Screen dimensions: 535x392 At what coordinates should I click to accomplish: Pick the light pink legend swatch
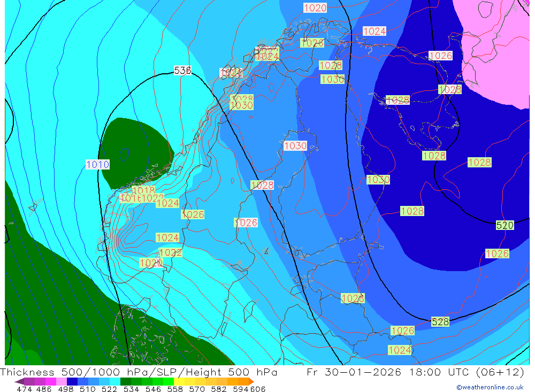point(62,381)
